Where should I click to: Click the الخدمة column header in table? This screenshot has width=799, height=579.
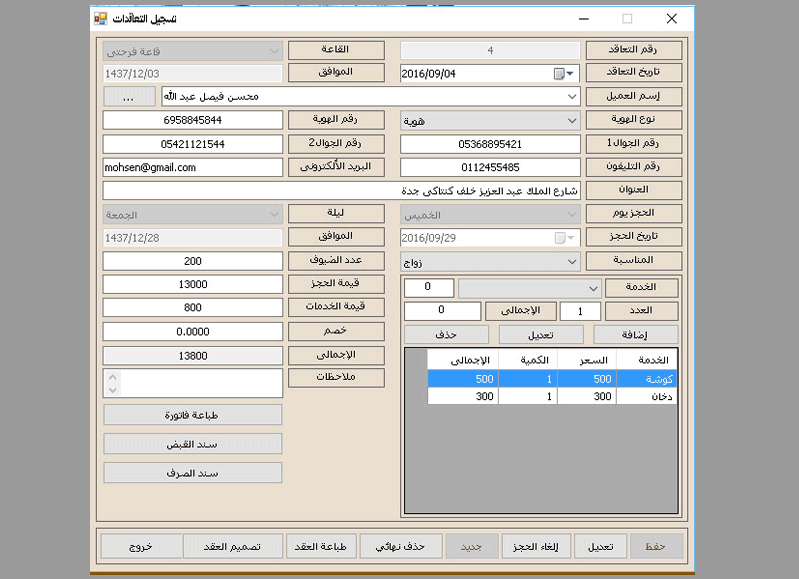click(x=647, y=360)
